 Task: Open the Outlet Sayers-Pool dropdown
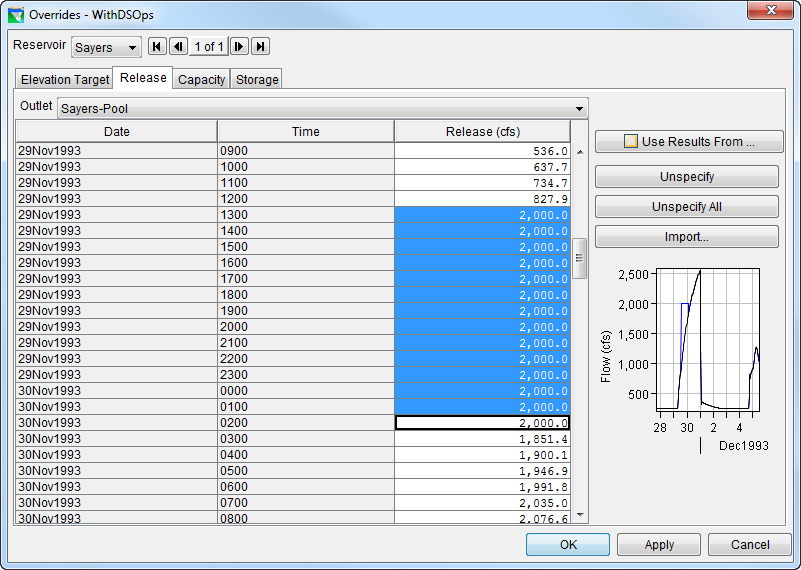323,108
